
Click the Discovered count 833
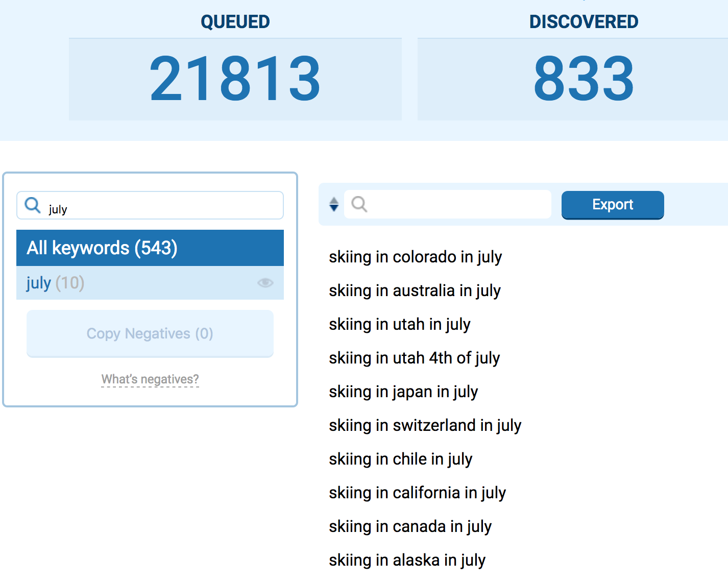click(x=583, y=79)
